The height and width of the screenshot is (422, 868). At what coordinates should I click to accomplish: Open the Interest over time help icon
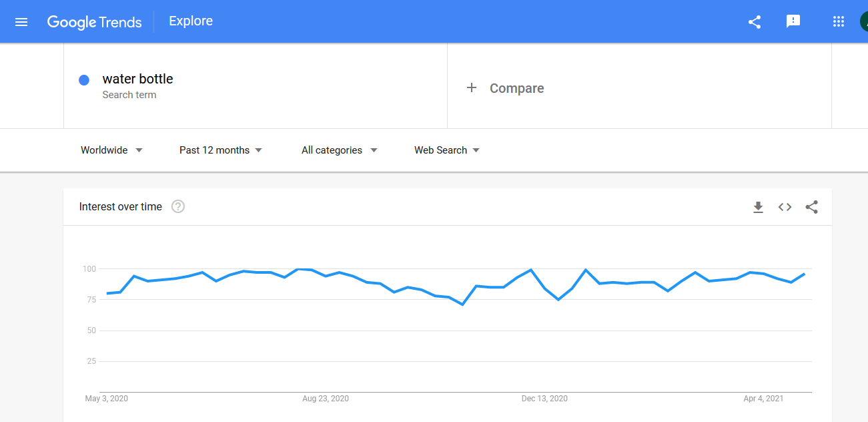point(178,206)
